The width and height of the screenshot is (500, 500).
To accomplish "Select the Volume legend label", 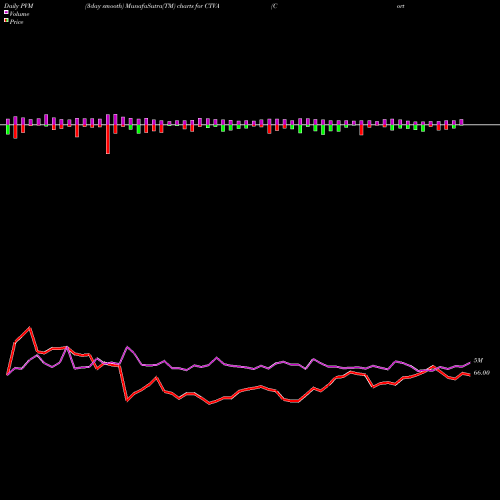I will pyautogui.click(x=19, y=14).
